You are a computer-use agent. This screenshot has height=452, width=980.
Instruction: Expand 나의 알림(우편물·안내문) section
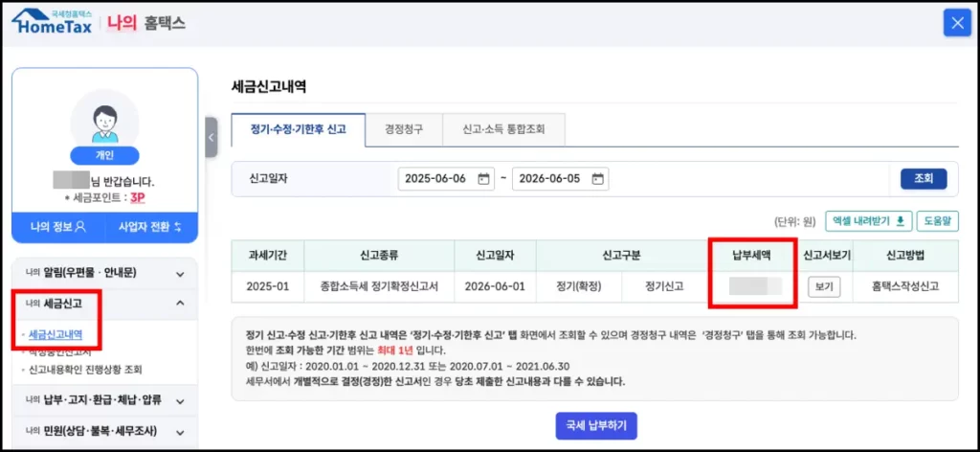[104, 273]
